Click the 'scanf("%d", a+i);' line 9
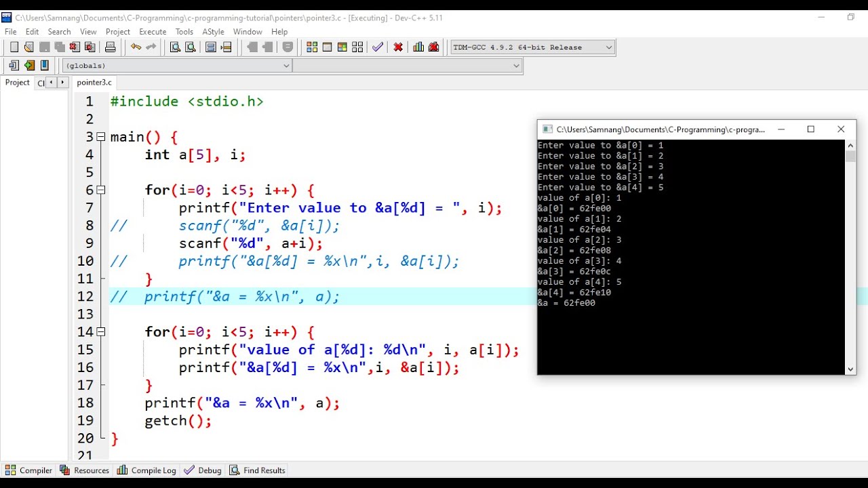 pyautogui.click(x=251, y=243)
